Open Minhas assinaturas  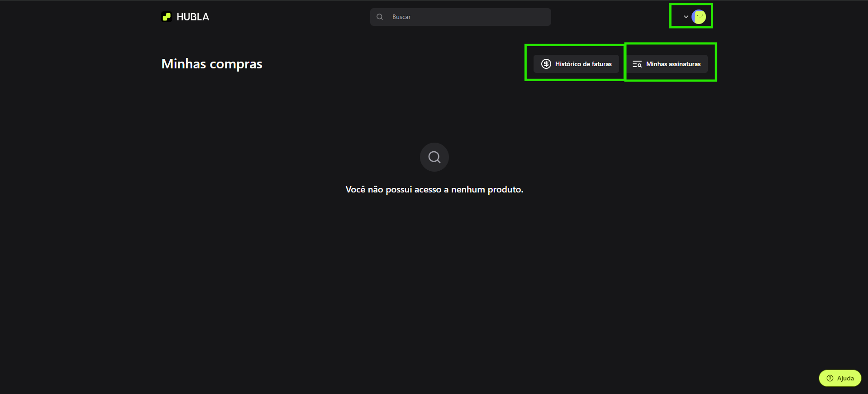pos(667,64)
